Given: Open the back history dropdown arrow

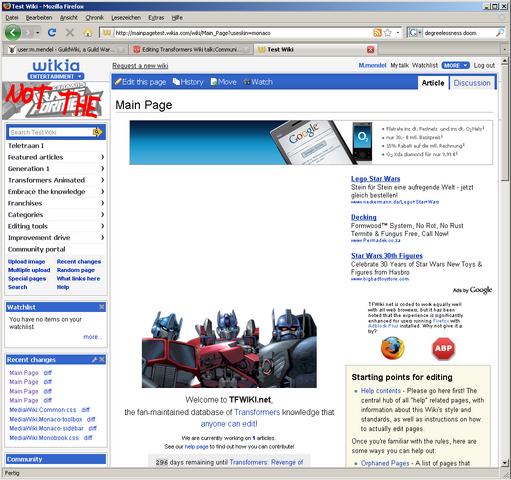Looking at the screenshot, I should pos(38,33).
